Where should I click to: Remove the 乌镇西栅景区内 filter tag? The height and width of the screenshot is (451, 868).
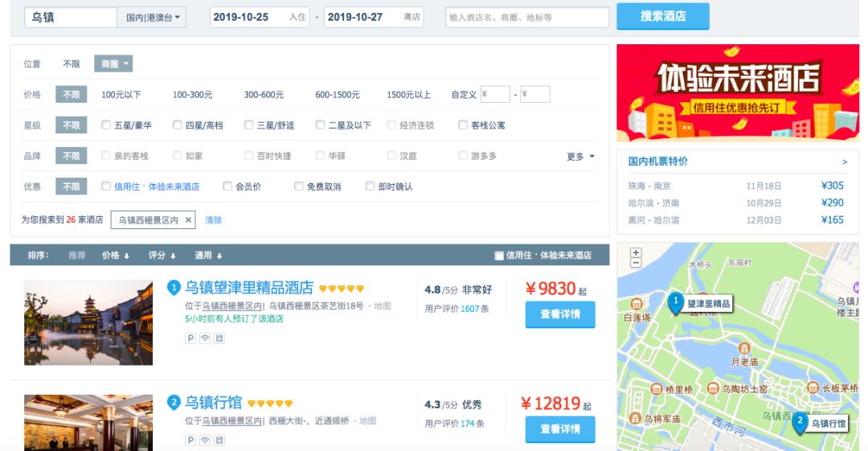click(x=188, y=220)
